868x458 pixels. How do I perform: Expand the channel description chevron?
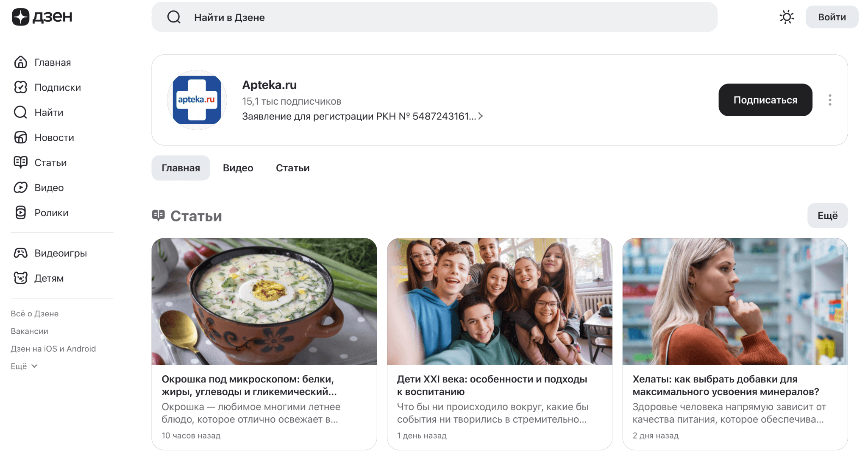[481, 116]
